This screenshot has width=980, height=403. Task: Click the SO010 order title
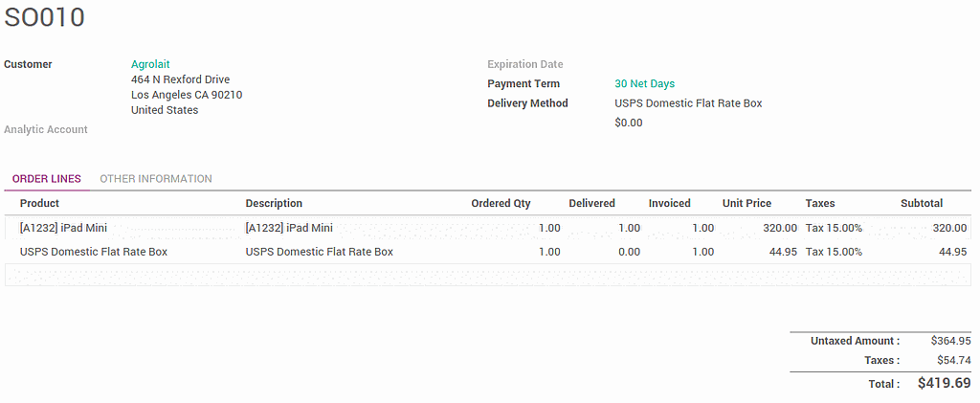pos(44,17)
